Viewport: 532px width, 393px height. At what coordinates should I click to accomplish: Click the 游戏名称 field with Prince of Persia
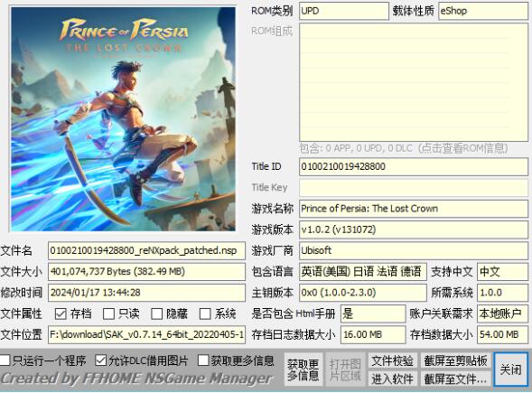tap(414, 209)
